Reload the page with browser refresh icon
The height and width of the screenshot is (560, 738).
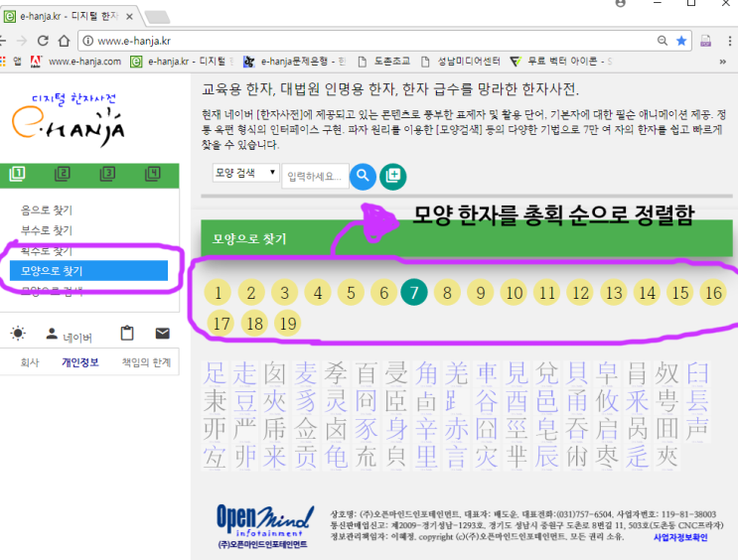43,41
